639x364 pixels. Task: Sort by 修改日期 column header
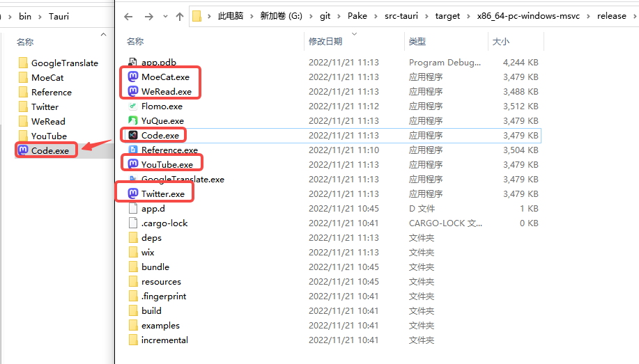click(x=325, y=42)
